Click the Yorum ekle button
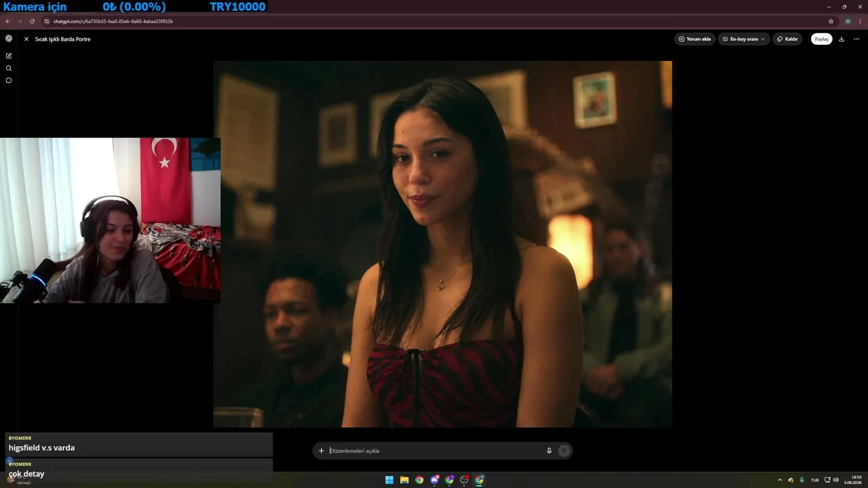 pos(695,39)
